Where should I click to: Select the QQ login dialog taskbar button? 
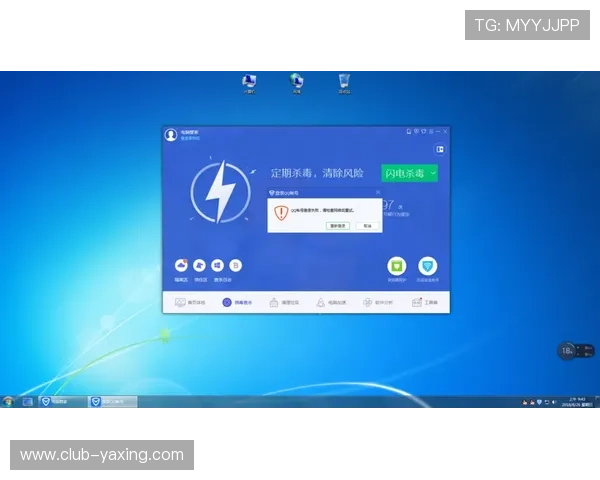coord(112,402)
